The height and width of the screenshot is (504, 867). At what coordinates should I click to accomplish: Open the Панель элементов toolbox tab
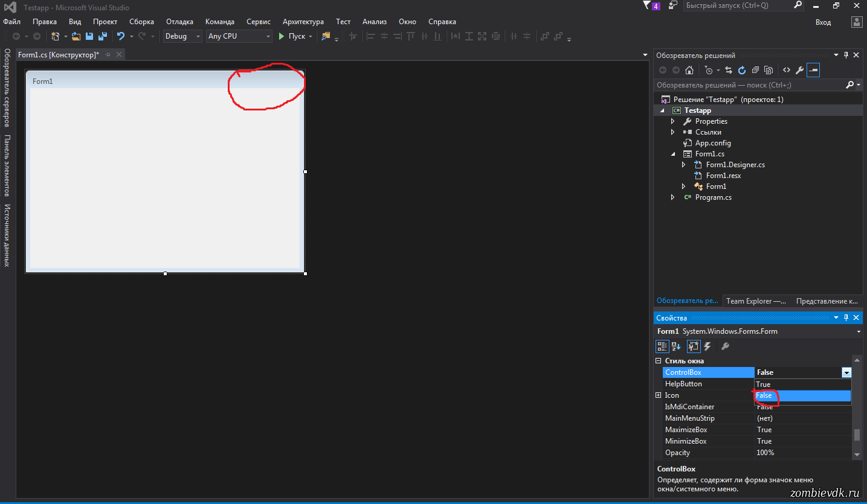tap(7, 165)
